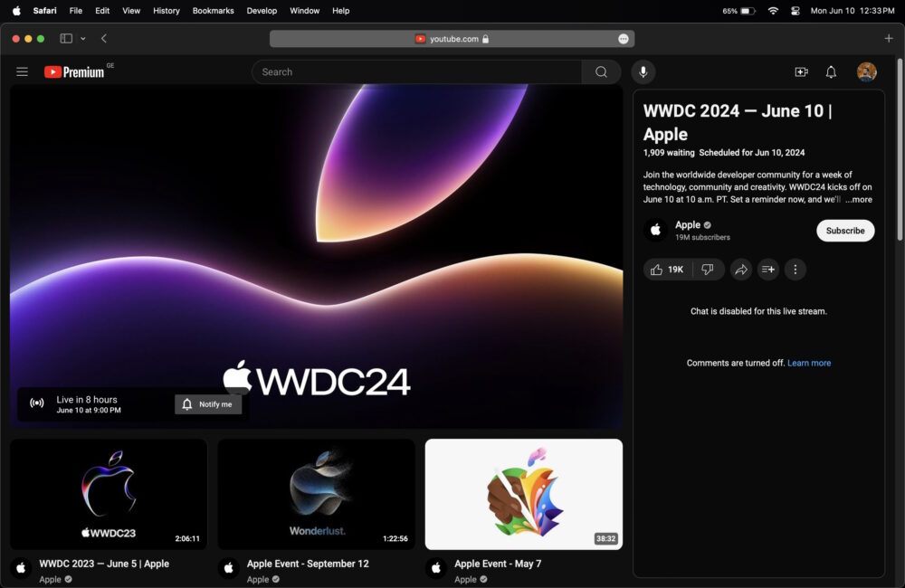905x588 pixels.
Task: Enable the Notify me reminder
Action: (207, 403)
